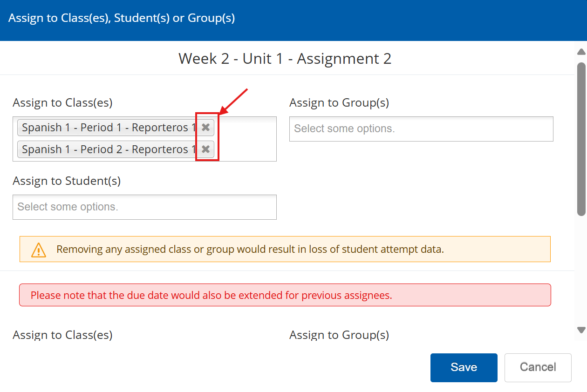
Task: Click Assign to Class(es) label beneath red notice
Action: pyautogui.click(x=62, y=335)
